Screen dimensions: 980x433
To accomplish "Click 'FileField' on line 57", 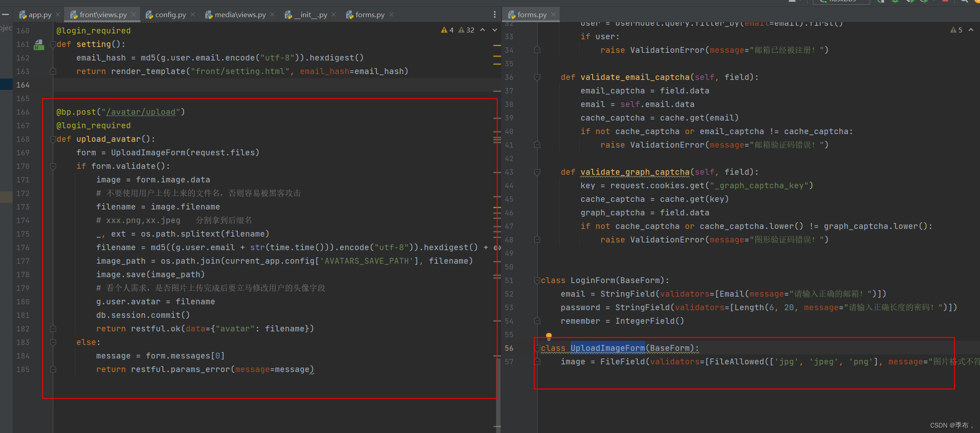I will coord(622,362).
